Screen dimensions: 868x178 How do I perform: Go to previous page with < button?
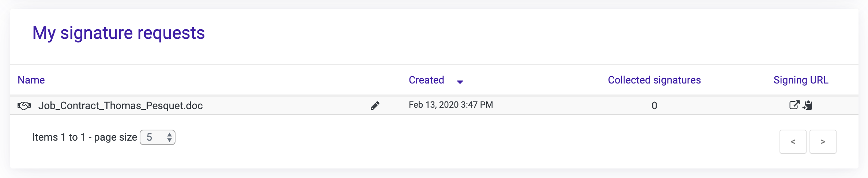793,142
